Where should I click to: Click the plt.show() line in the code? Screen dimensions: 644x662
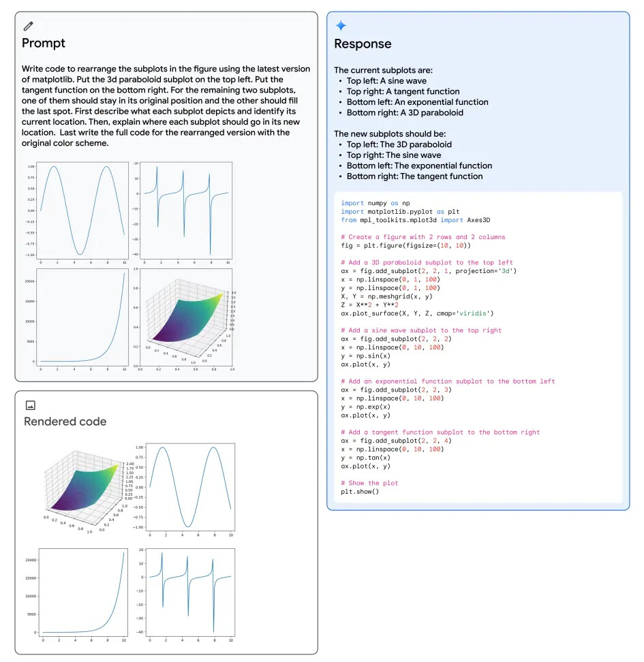[x=360, y=492]
